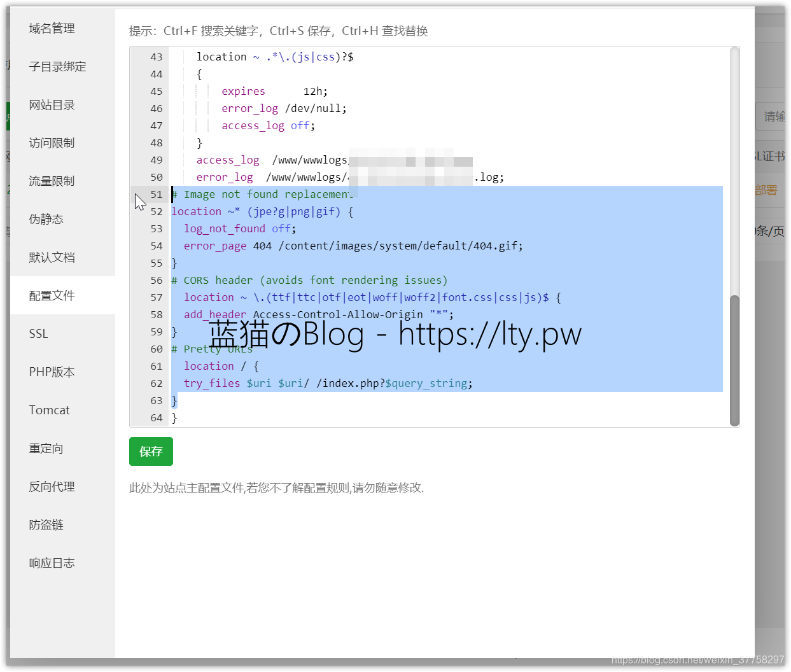The height and width of the screenshot is (672, 791).
Task: Click the 'access_log off;' line
Action: (x=268, y=125)
